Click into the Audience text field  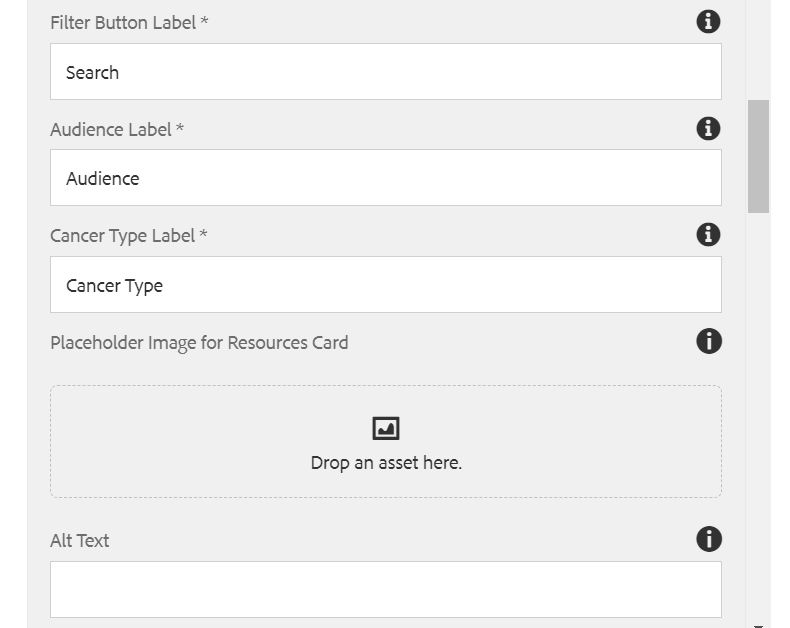point(386,177)
